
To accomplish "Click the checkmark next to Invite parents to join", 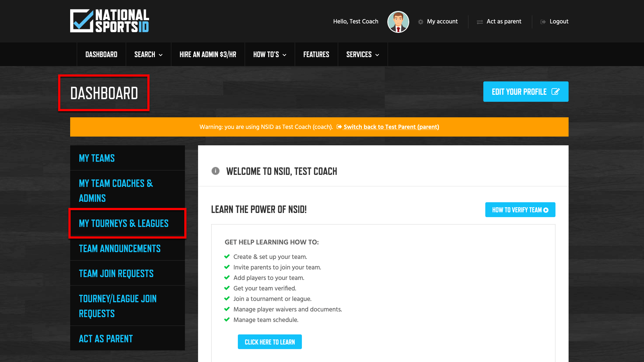I will click(x=227, y=267).
